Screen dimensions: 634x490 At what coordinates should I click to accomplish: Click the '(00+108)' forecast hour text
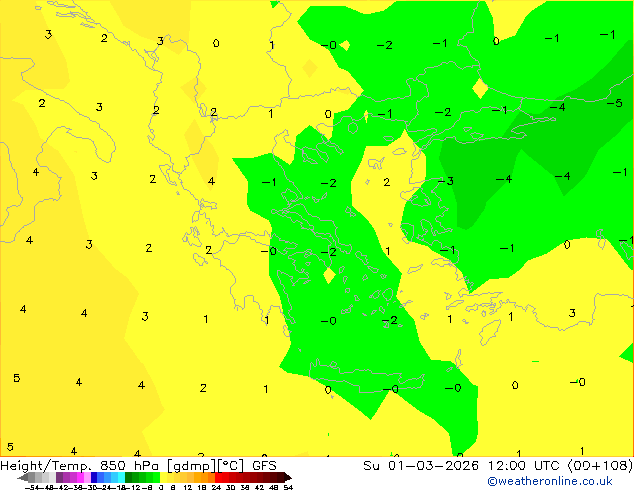coord(601,466)
